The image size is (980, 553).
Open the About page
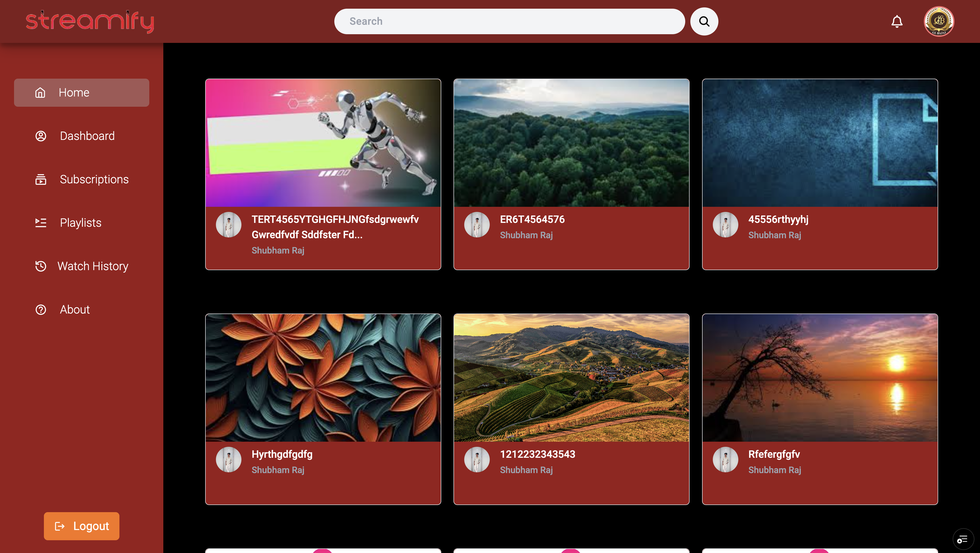[x=81, y=309]
